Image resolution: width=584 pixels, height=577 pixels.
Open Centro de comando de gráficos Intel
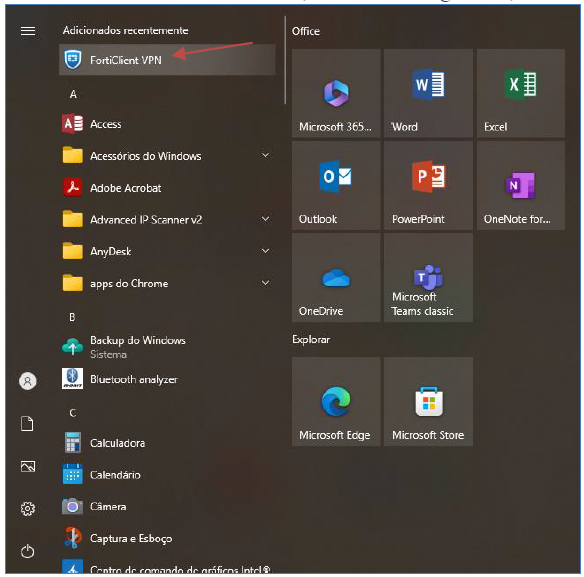click(x=167, y=567)
